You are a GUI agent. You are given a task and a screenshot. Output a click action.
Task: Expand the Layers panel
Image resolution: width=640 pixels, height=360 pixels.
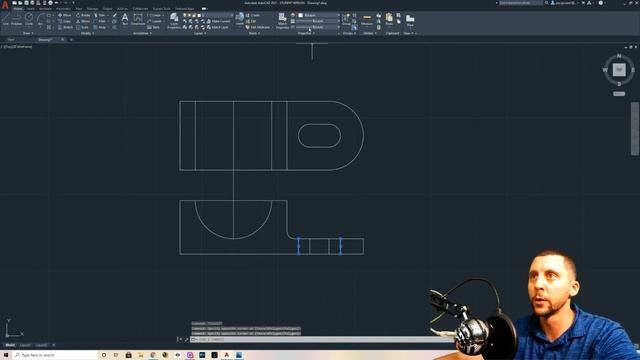point(200,33)
